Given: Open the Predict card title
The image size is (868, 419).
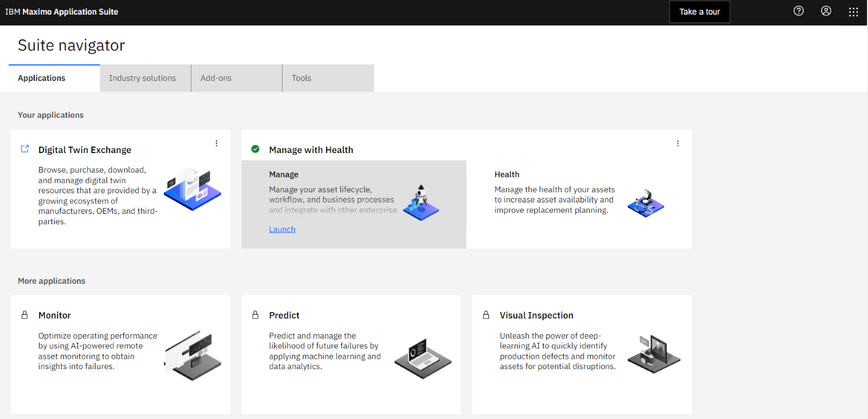Looking at the screenshot, I should (284, 315).
